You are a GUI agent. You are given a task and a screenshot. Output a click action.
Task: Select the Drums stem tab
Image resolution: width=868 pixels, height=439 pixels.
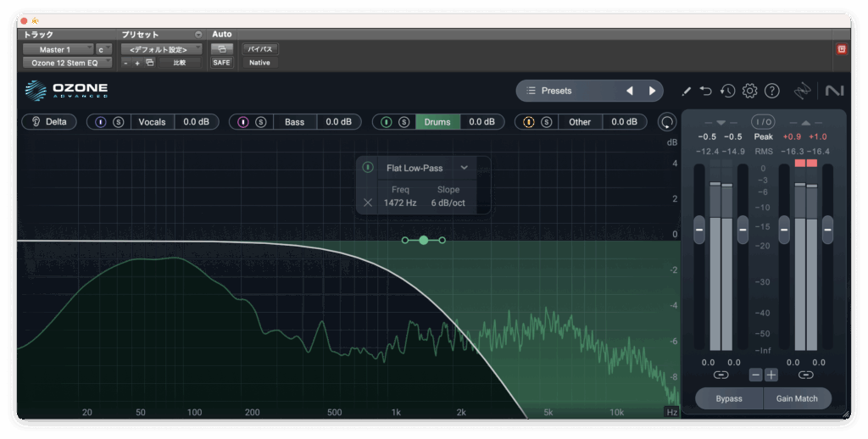(437, 122)
